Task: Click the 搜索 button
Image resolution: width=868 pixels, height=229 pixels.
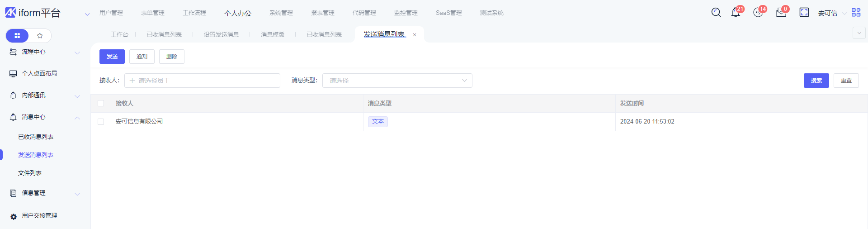Action: tap(816, 81)
